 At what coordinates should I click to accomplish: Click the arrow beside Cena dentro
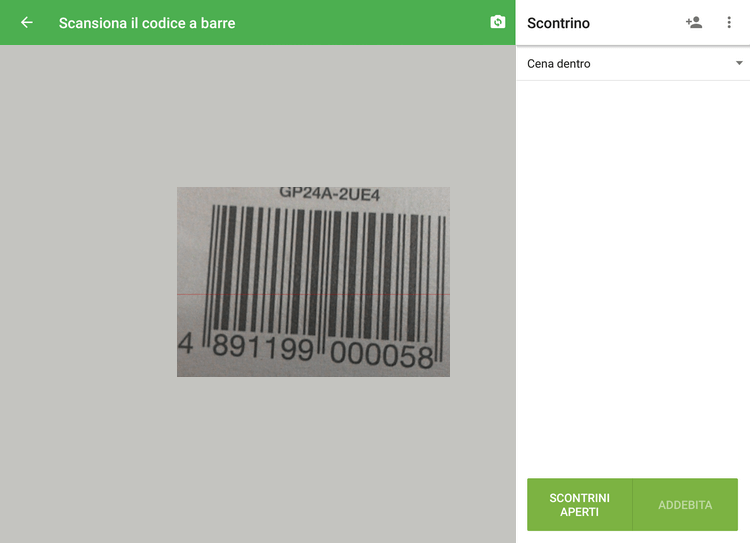[739, 63]
